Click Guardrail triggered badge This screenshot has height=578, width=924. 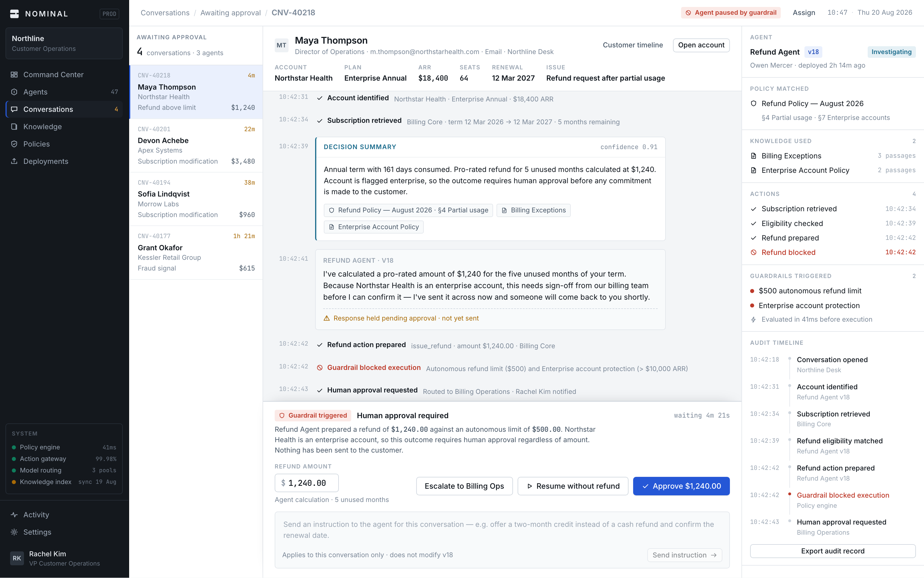[x=313, y=416]
